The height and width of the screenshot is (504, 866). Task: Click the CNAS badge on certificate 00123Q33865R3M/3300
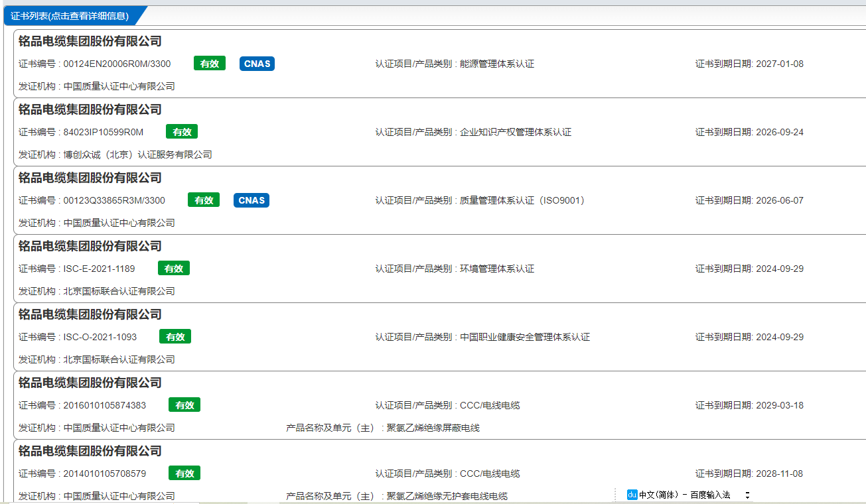[x=252, y=200]
